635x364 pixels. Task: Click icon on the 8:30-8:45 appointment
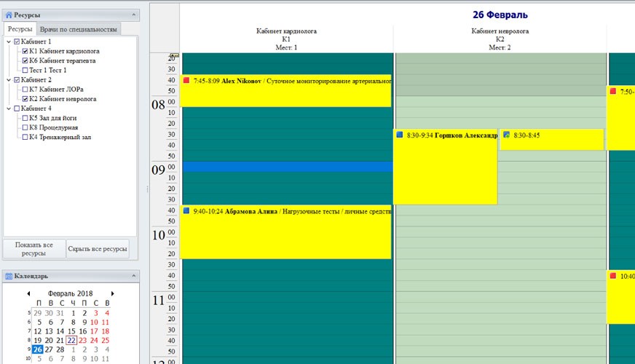[x=506, y=135]
